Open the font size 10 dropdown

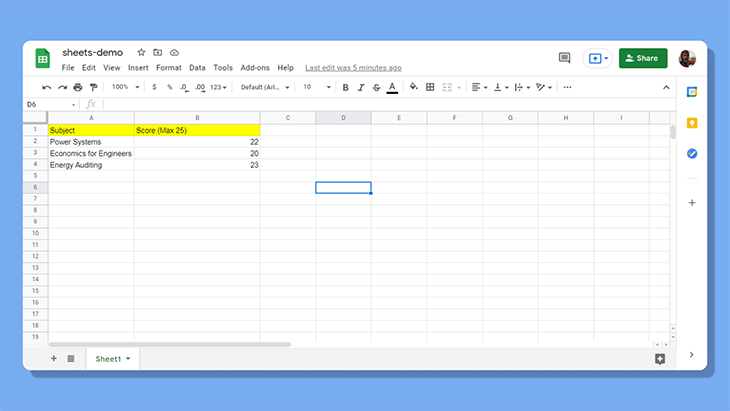tap(317, 87)
